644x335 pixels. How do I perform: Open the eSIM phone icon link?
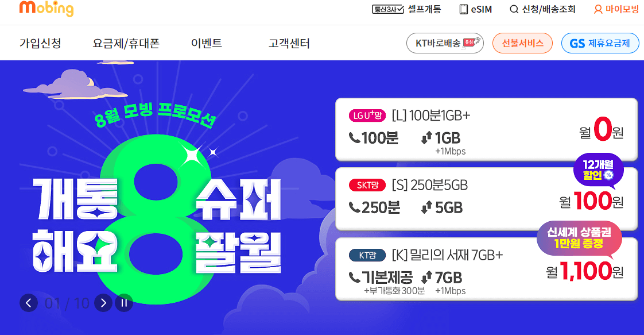click(463, 9)
